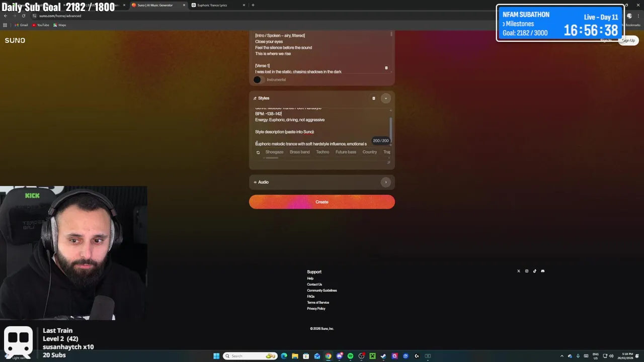Expand the Audio section arrow
This screenshot has height=362, width=644.
(386, 182)
